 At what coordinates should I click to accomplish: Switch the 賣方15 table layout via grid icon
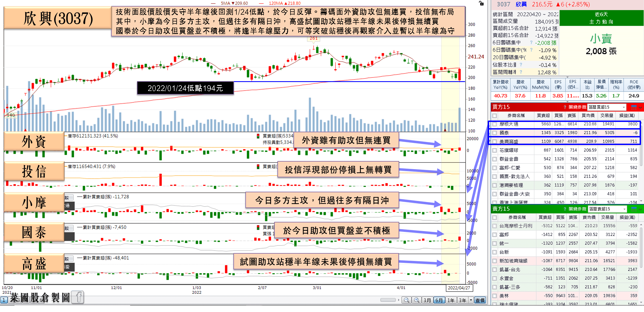coord(634,209)
